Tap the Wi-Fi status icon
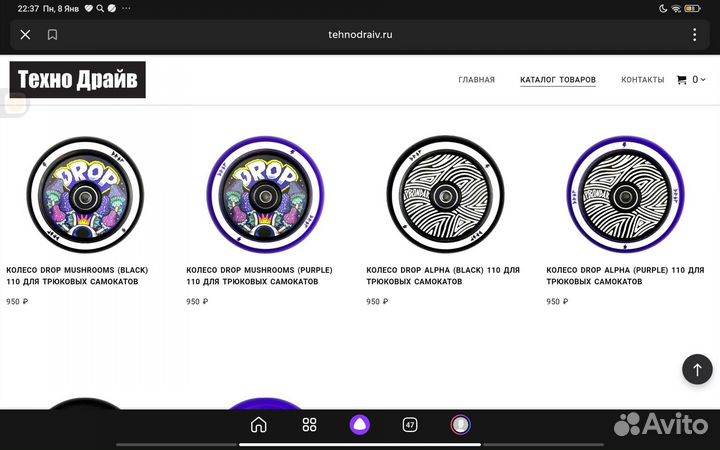The height and width of the screenshot is (450, 720). click(x=675, y=8)
